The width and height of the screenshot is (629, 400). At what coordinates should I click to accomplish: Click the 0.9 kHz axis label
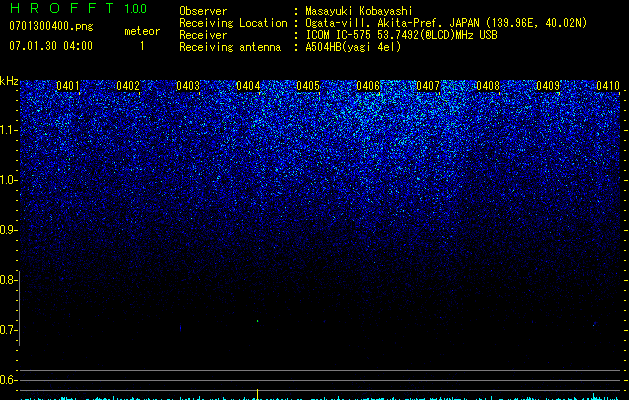(x=8, y=230)
